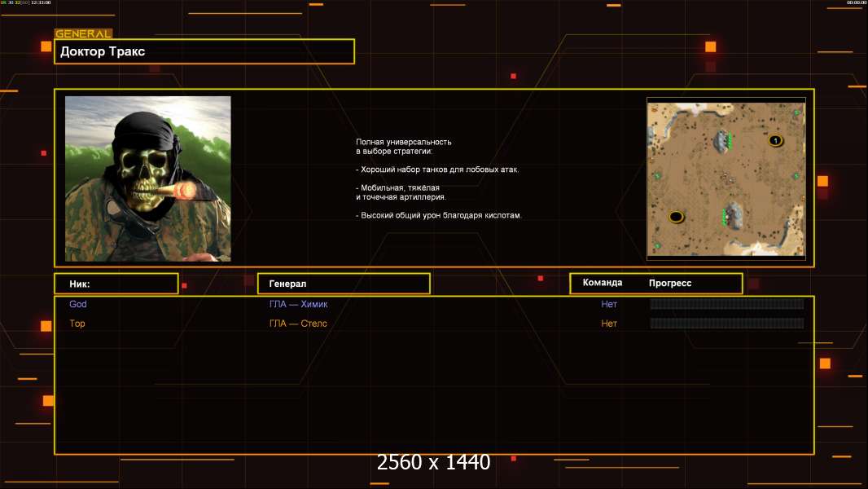Click the GENERAL label tag

(83, 34)
